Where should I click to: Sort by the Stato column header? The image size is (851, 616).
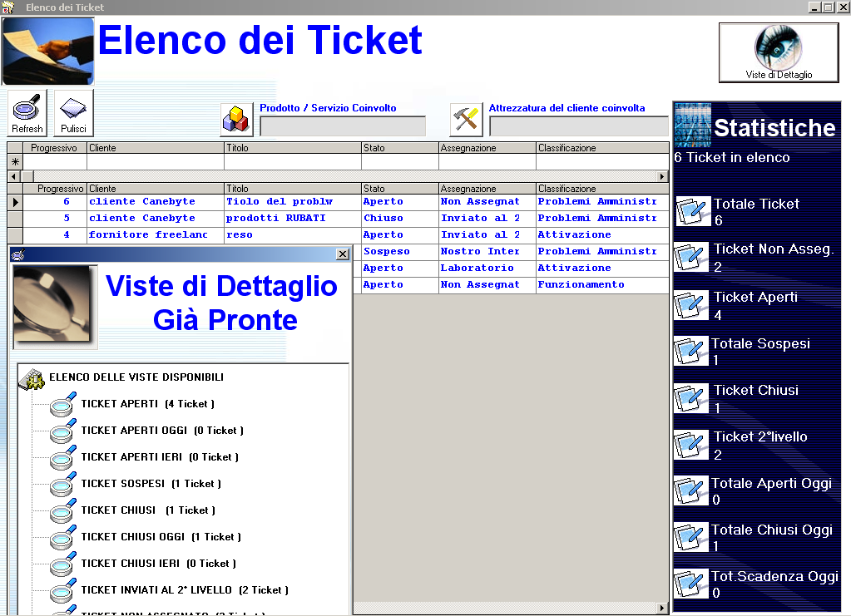pyautogui.click(x=399, y=189)
